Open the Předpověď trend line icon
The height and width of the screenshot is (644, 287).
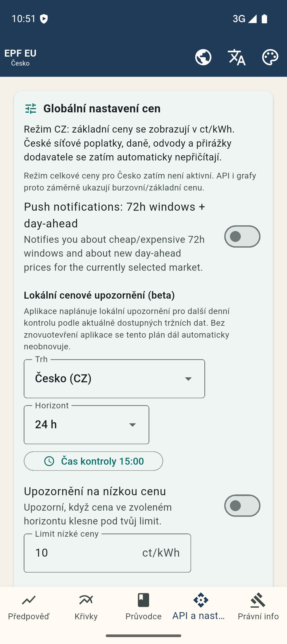(29, 600)
